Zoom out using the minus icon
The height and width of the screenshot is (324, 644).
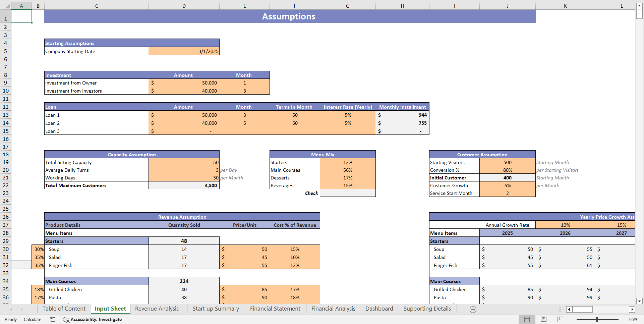tap(572, 319)
